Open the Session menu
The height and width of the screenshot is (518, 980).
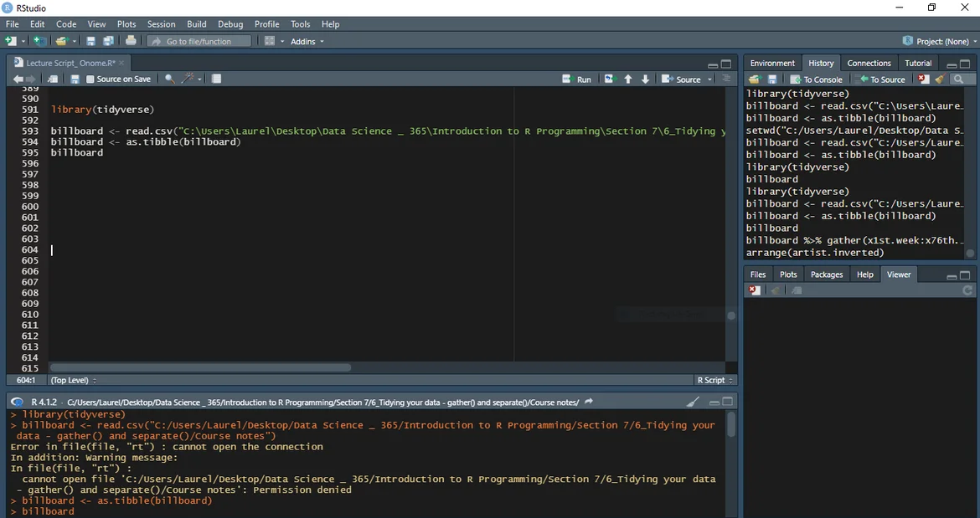161,24
